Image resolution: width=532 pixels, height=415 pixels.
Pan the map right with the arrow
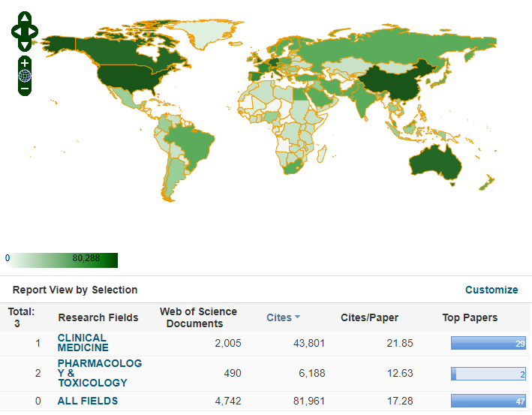pos(33,32)
